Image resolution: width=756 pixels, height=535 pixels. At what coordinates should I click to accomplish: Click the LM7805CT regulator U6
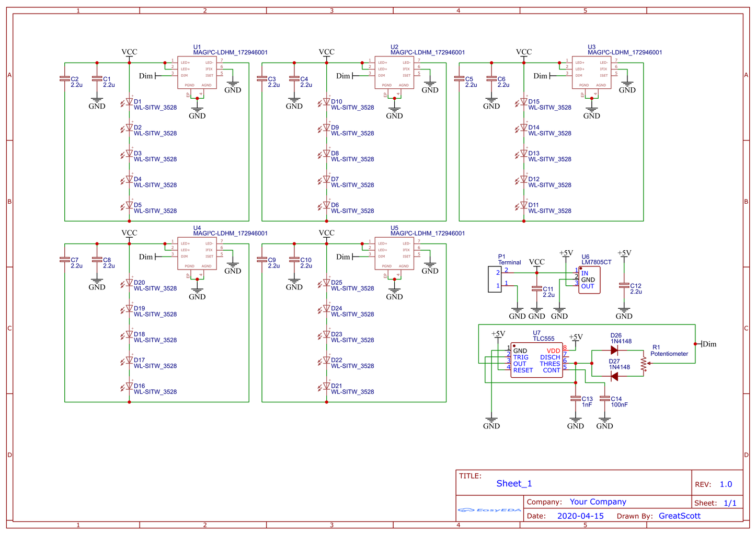click(590, 280)
